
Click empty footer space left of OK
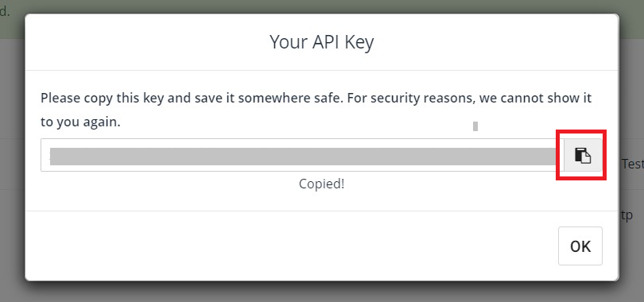(288, 246)
